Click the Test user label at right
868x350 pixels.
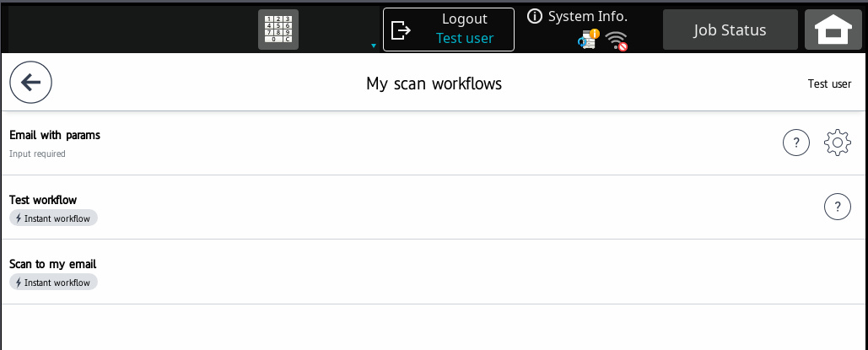[x=829, y=83]
